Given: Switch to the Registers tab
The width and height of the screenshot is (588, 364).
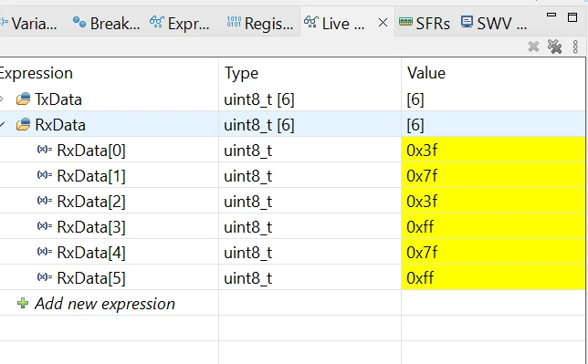Looking at the screenshot, I should click(260, 23).
